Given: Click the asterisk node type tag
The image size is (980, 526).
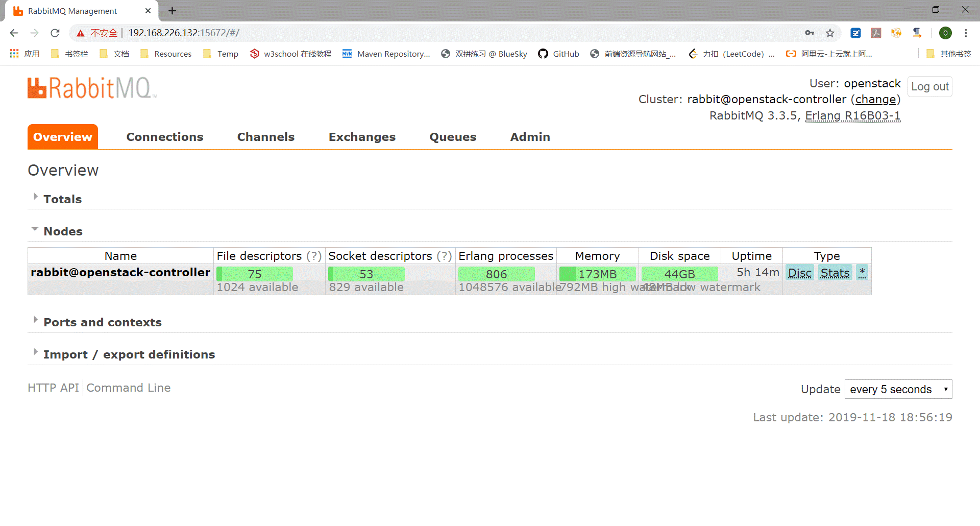Looking at the screenshot, I should pos(862,273).
